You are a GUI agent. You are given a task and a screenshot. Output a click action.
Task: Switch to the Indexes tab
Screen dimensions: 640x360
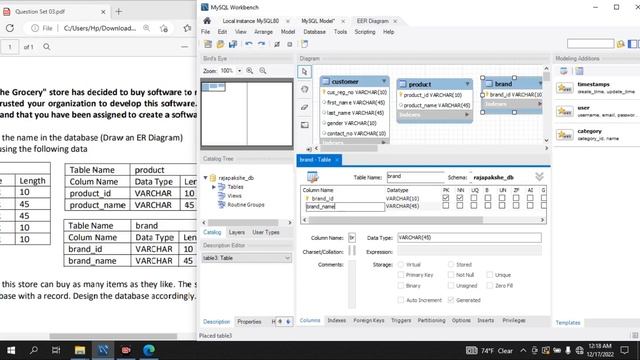[337, 320]
